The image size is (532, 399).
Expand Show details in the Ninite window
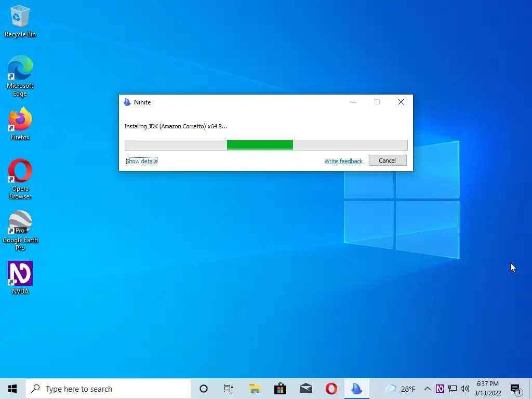coord(141,161)
